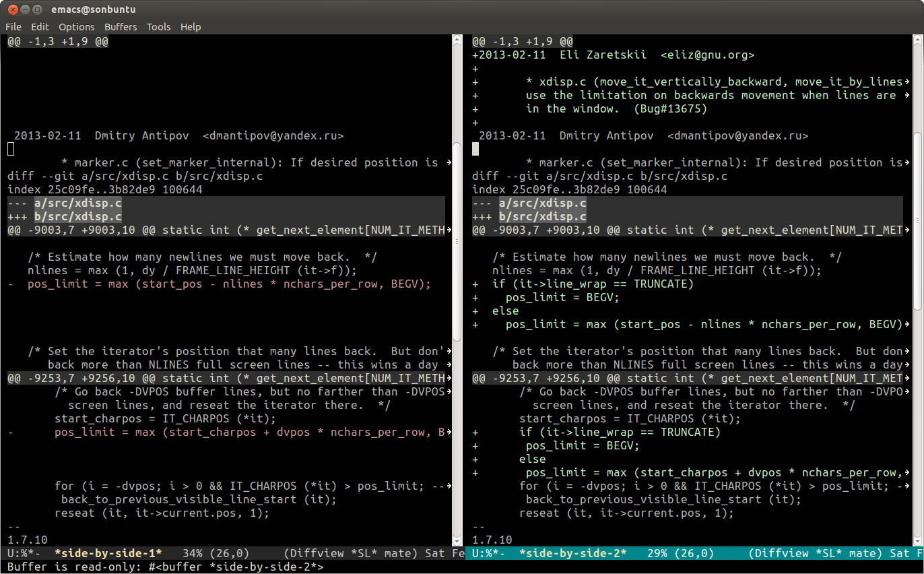This screenshot has height=574, width=924.
Task: Open the Edit menu
Action: 40,27
